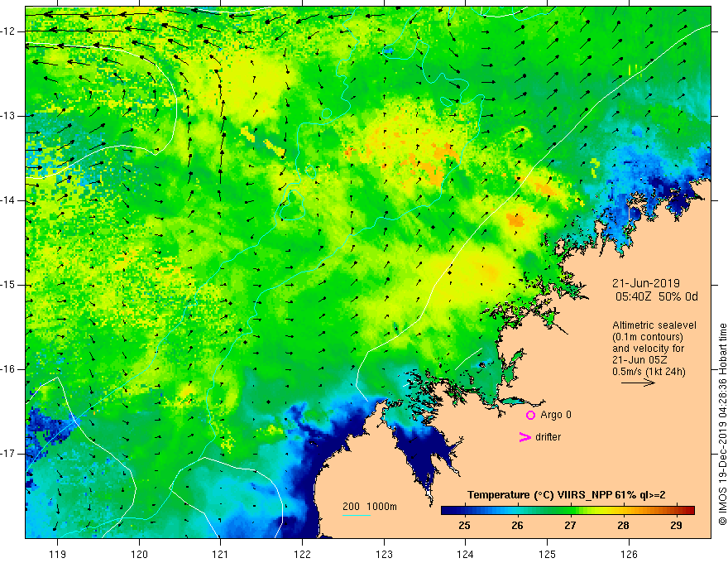Click the longitude axis label 123
Viewport: 728px width, 563px height.
384,554
